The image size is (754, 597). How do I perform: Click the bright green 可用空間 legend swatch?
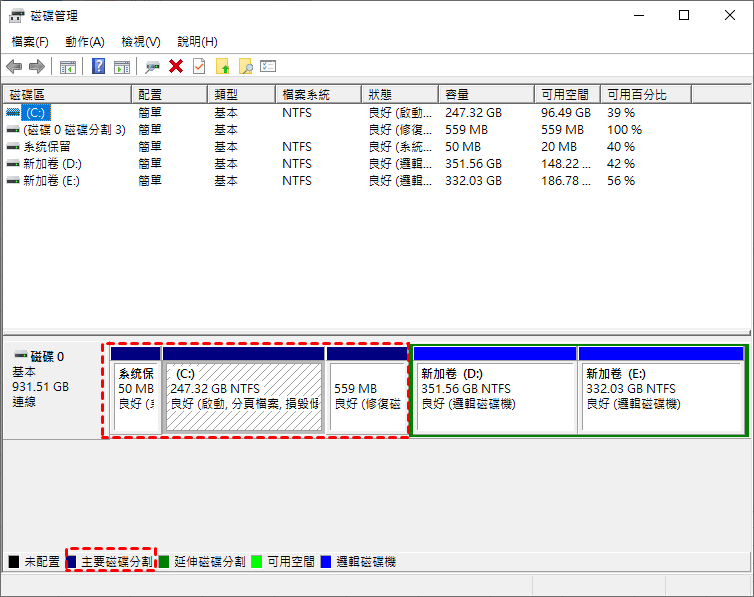click(x=257, y=561)
